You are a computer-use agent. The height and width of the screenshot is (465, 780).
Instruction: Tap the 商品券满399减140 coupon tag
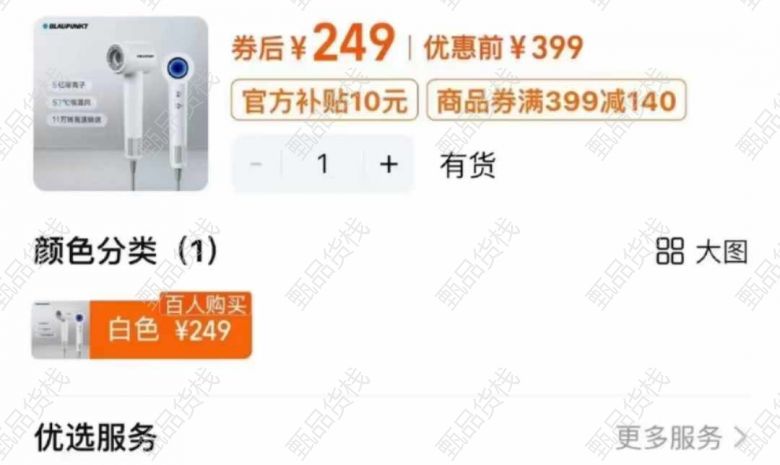click(556, 100)
